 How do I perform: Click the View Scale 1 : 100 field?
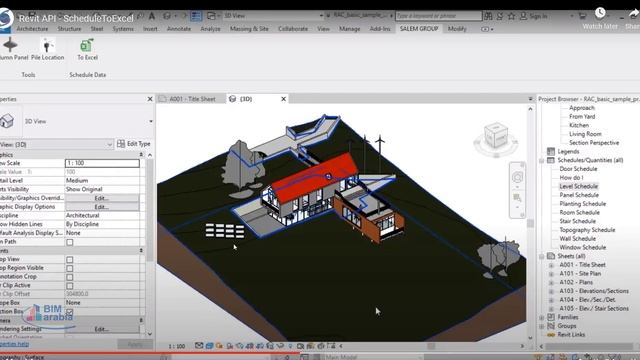(x=102, y=163)
